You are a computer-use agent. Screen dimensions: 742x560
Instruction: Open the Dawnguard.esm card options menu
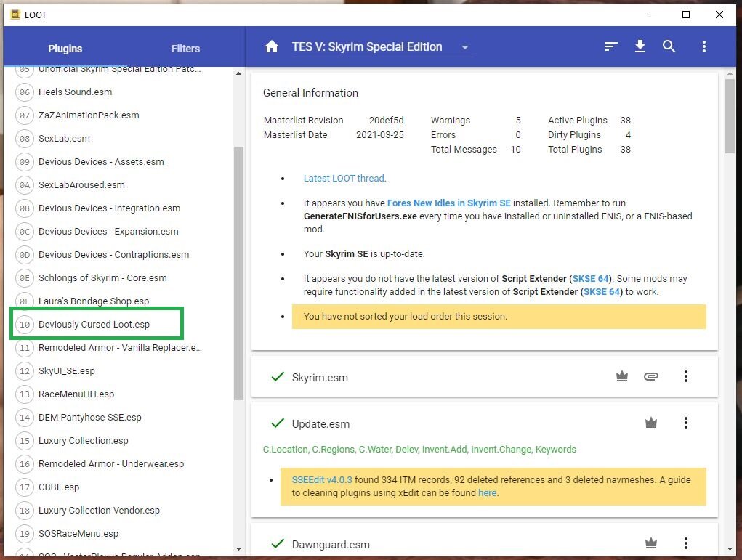point(686,543)
